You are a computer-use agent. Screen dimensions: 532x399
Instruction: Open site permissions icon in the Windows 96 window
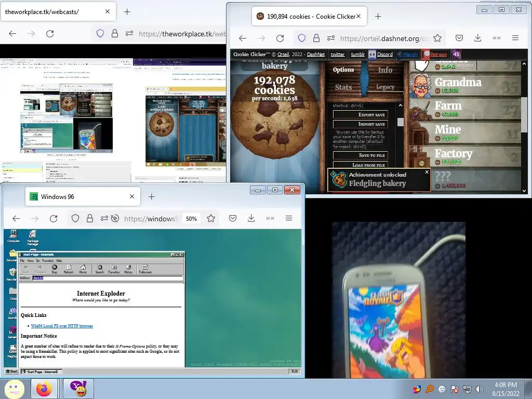[x=104, y=219]
